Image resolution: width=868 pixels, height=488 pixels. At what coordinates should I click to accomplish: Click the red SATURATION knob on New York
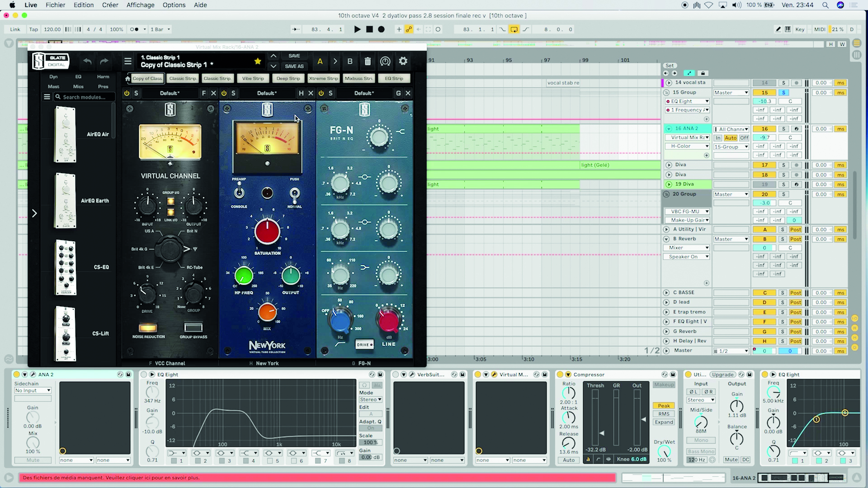click(267, 231)
